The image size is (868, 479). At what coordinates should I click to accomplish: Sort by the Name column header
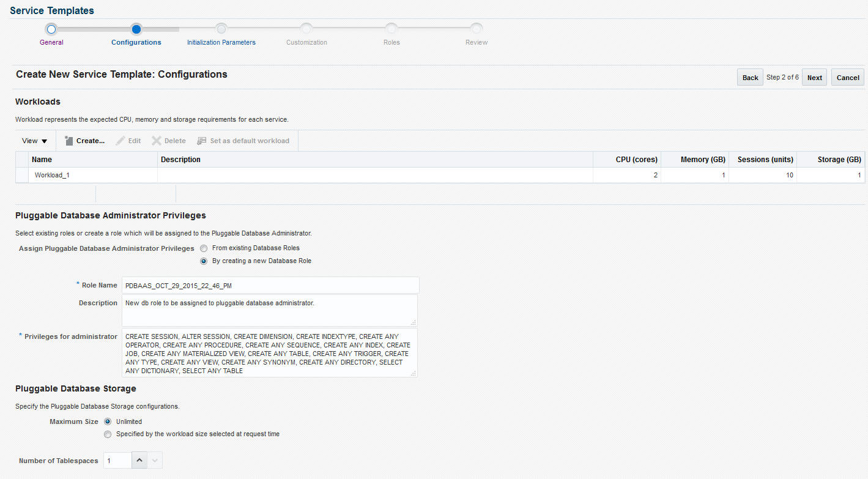[x=92, y=160]
